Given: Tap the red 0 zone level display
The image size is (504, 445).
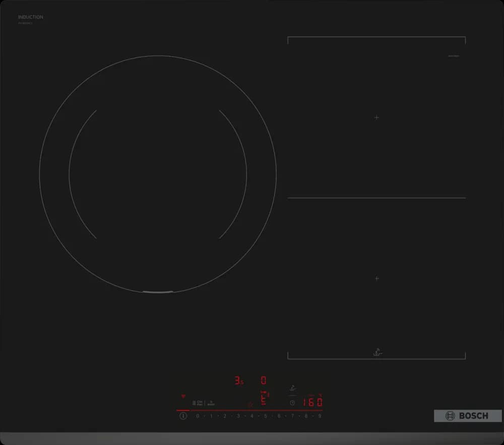Looking at the screenshot, I should [x=263, y=381].
